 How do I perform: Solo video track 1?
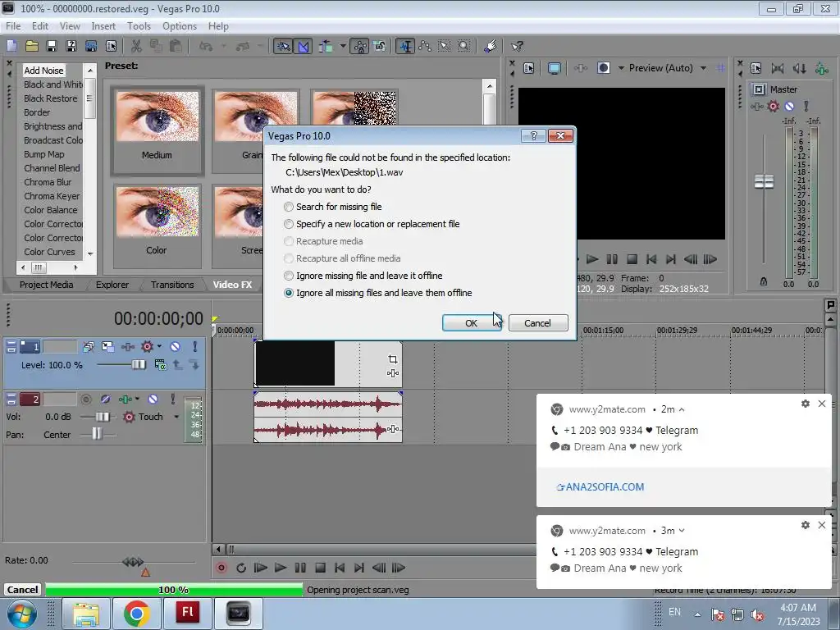click(x=195, y=347)
